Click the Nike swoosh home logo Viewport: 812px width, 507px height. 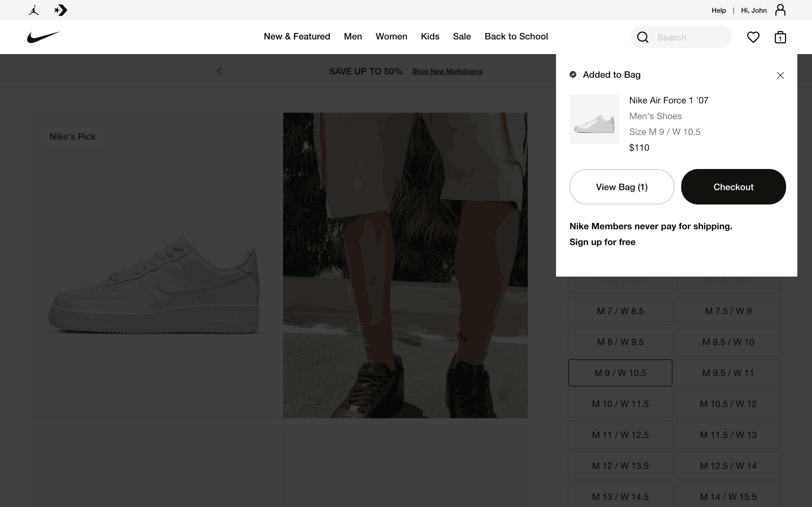(x=43, y=37)
